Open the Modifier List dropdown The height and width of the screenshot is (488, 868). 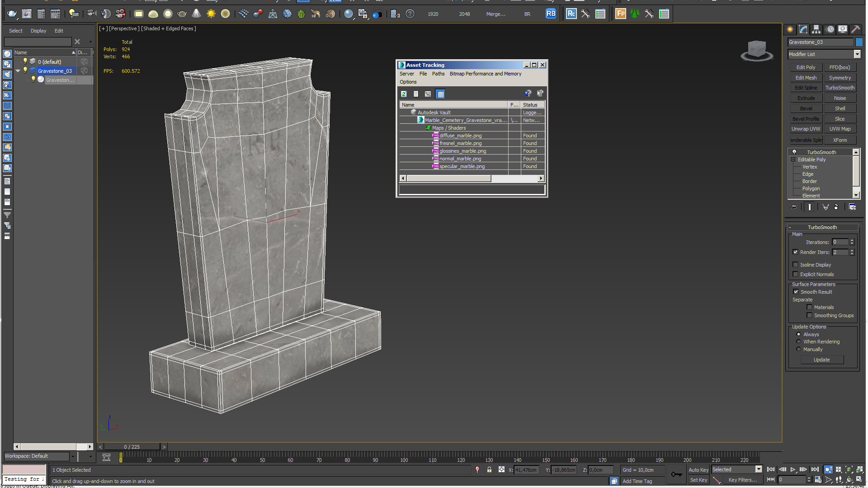pyautogui.click(x=857, y=54)
